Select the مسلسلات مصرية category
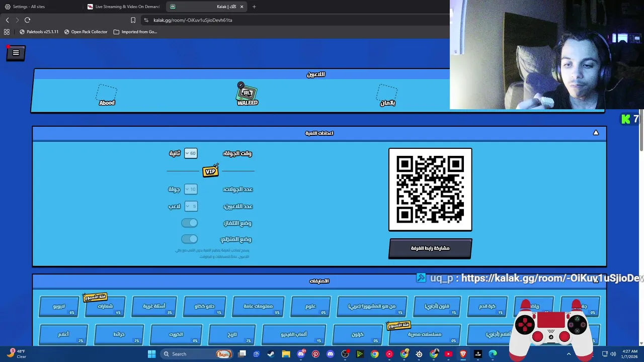This screenshot has width=644, height=362. click(424, 334)
